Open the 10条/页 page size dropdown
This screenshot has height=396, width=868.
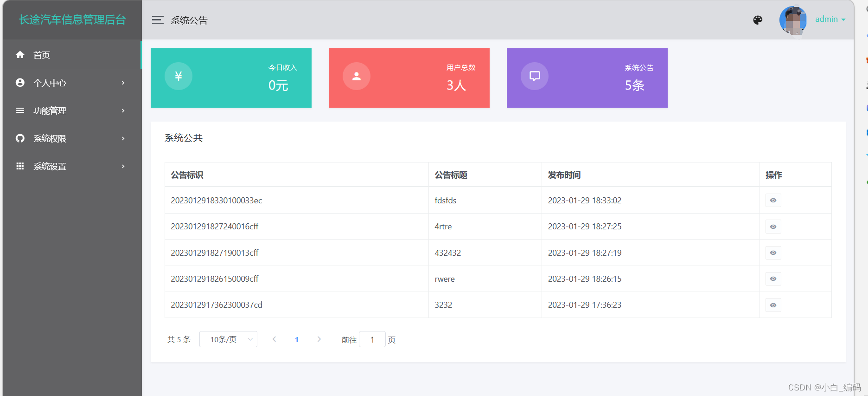(228, 339)
